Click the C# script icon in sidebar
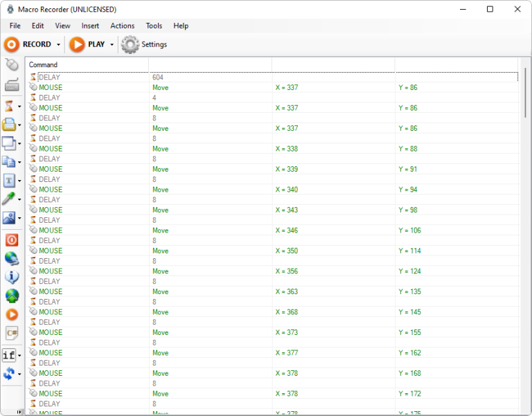Screen dimensions: 532x416 pyautogui.click(x=12, y=333)
